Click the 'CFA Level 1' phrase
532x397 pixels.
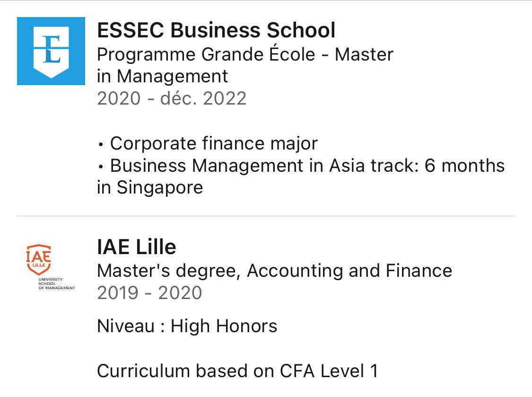pos(329,371)
